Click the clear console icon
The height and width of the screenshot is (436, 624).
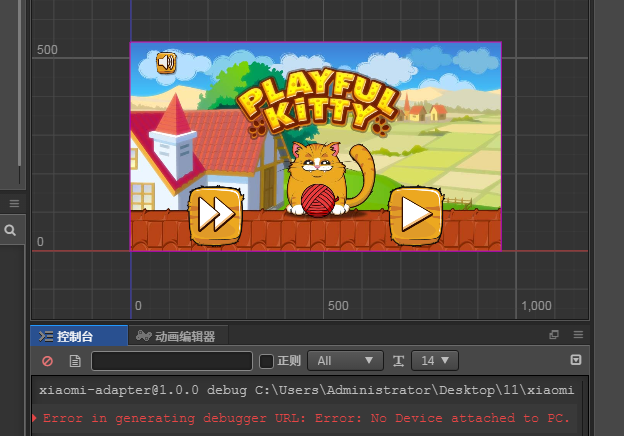47,361
